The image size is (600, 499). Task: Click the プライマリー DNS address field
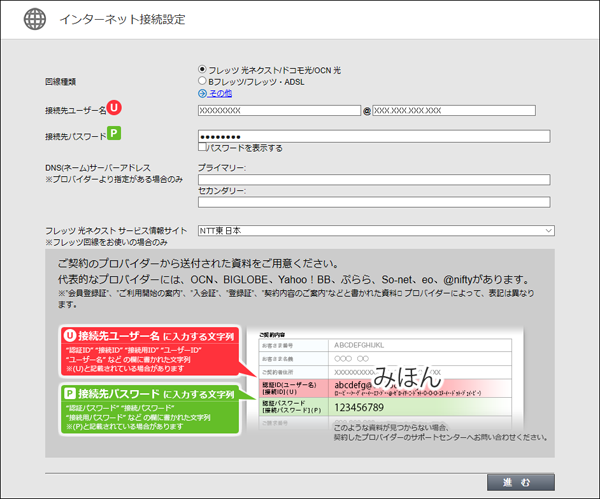374,180
